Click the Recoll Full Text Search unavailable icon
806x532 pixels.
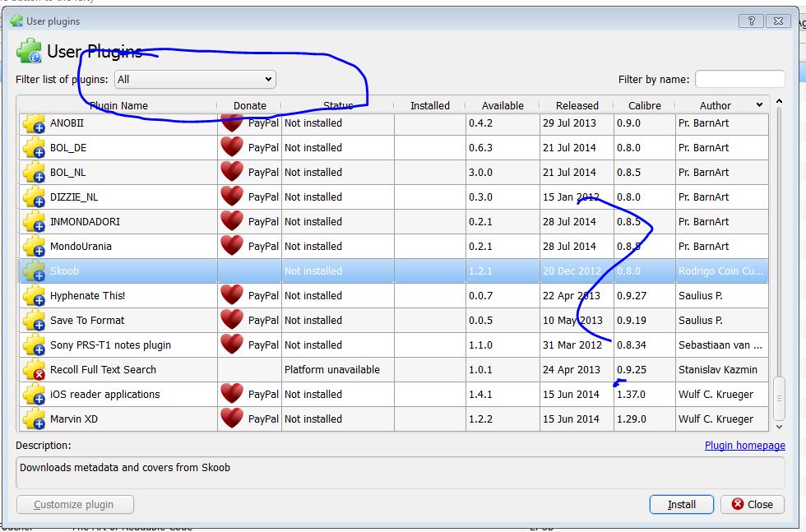click(x=34, y=370)
